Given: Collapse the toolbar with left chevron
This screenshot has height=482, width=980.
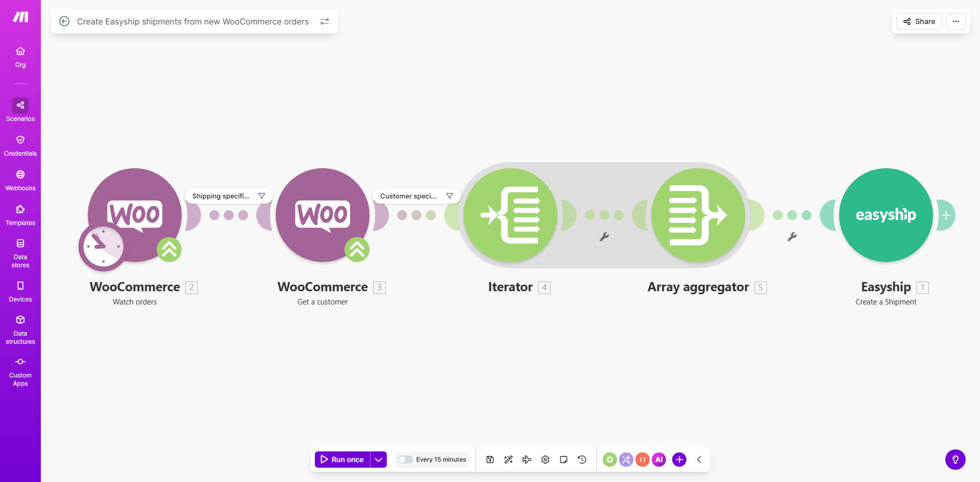Looking at the screenshot, I should pyautogui.click(x=699, y=460).
